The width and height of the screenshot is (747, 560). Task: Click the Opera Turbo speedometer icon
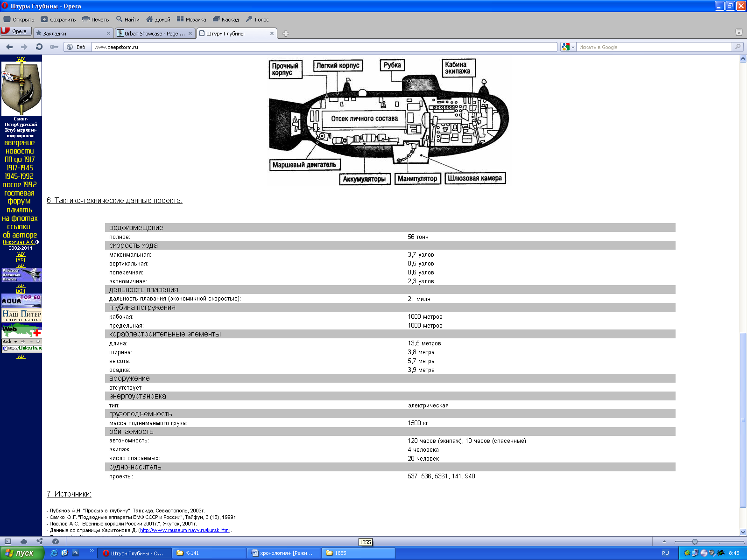tap(56, 541)
